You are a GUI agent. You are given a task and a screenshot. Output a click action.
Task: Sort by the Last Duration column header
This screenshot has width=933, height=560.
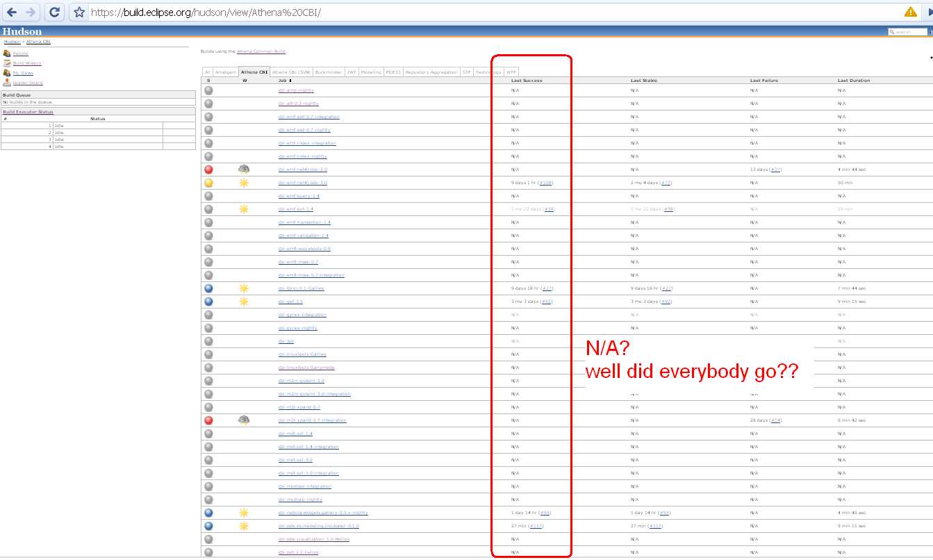coord(853,81)
